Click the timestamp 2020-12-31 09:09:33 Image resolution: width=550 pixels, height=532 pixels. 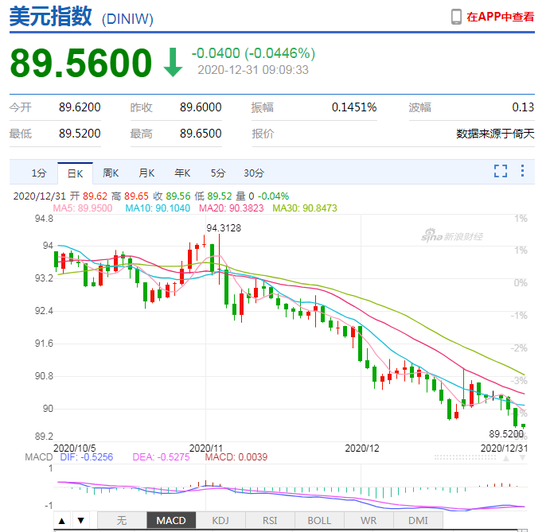253,70
